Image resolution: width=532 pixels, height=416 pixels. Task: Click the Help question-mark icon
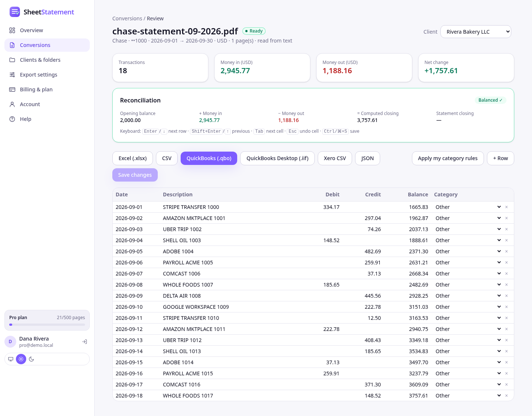pos(12,119)
